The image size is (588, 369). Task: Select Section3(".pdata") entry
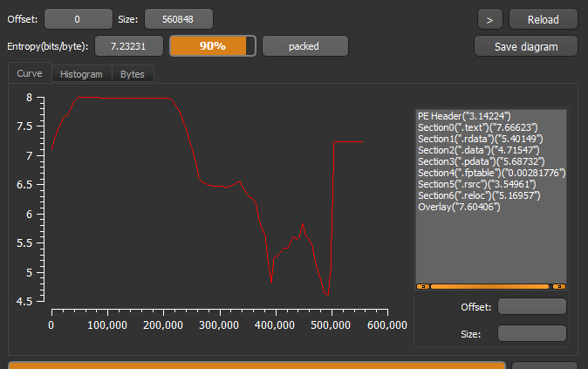[491, 161]
